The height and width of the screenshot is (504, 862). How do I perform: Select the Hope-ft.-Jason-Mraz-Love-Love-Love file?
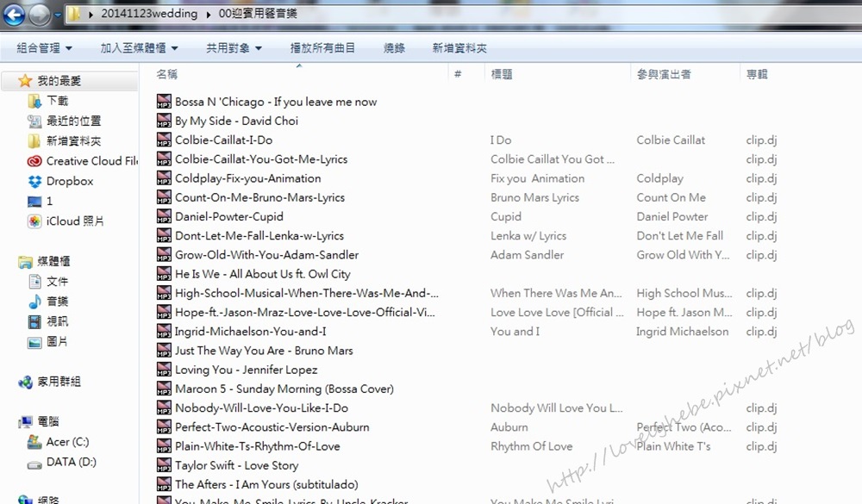coord(304,312)
